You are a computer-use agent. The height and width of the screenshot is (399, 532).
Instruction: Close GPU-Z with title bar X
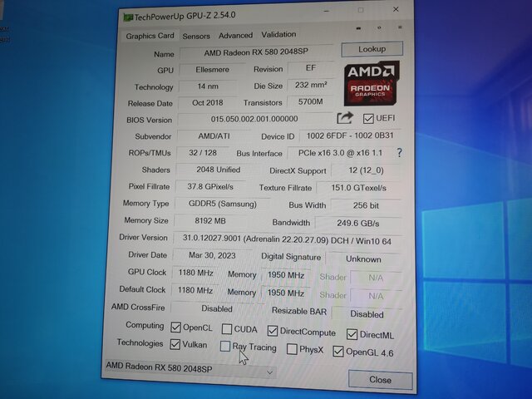[x=396, y=9]
